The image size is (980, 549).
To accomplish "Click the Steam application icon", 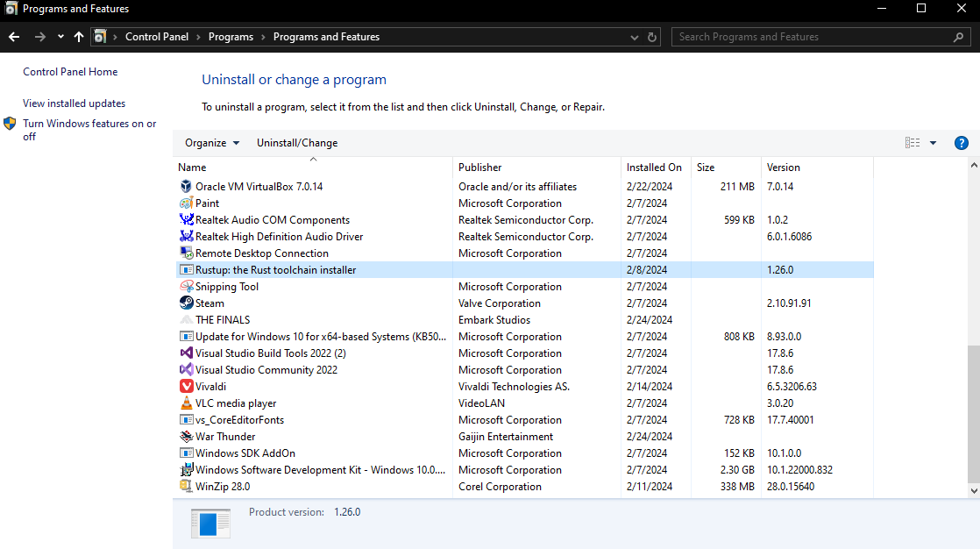I will coord(186,303).
